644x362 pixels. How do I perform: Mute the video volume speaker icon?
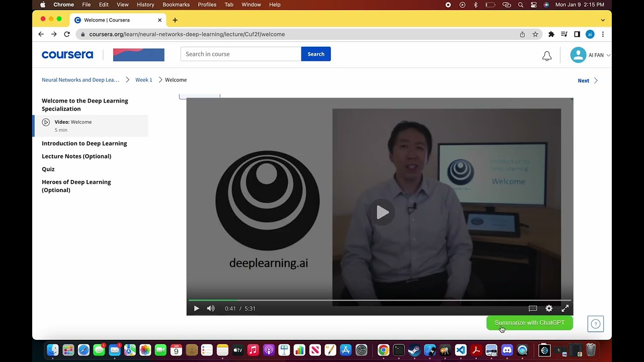pyautogui.click(x=211, y=308)
